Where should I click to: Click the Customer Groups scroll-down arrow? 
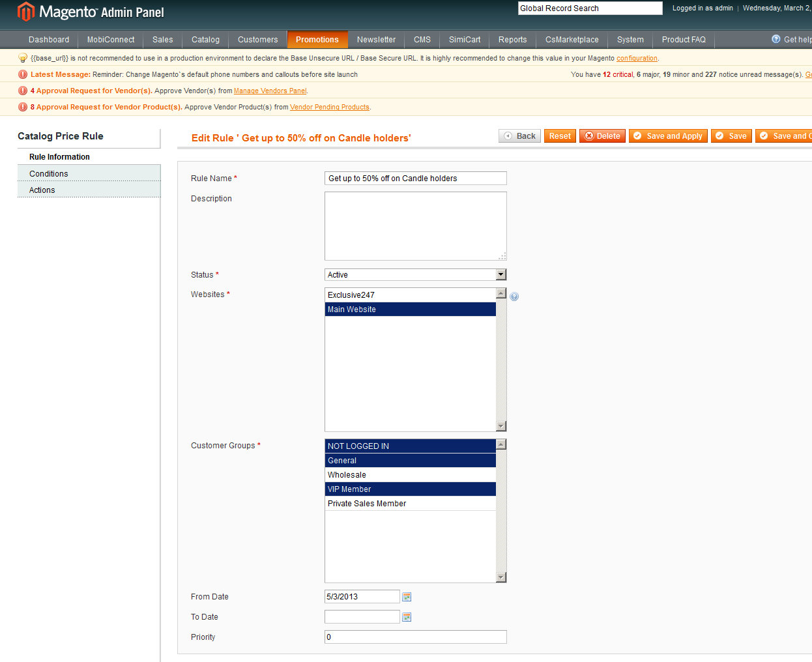[x=501, y=577]
